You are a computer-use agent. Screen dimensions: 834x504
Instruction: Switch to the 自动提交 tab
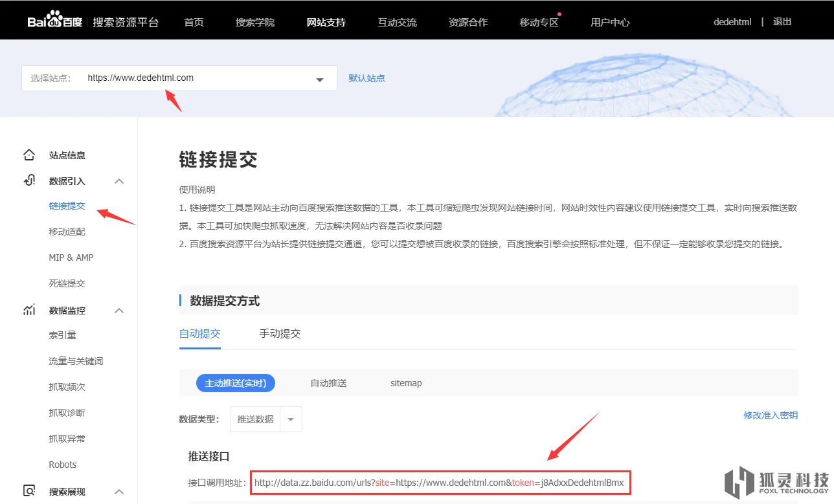199,334
